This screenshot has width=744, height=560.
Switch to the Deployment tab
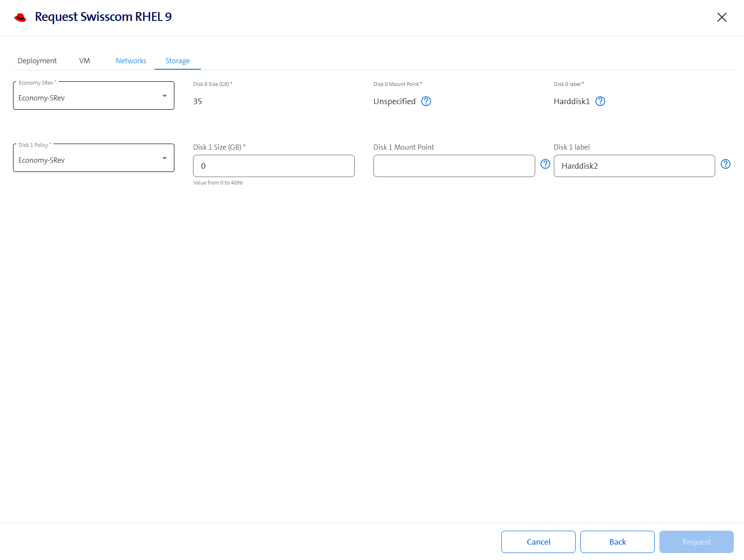pyautogui.click(x=37, y=61)
